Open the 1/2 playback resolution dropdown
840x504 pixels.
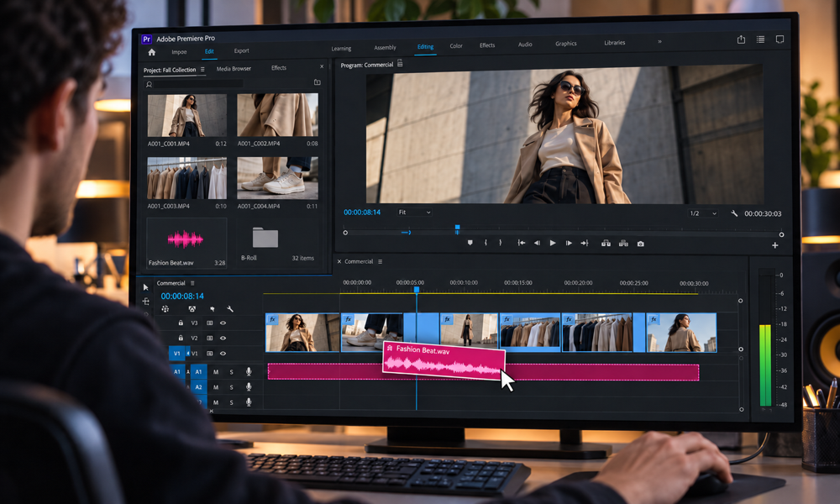point(702,213)
